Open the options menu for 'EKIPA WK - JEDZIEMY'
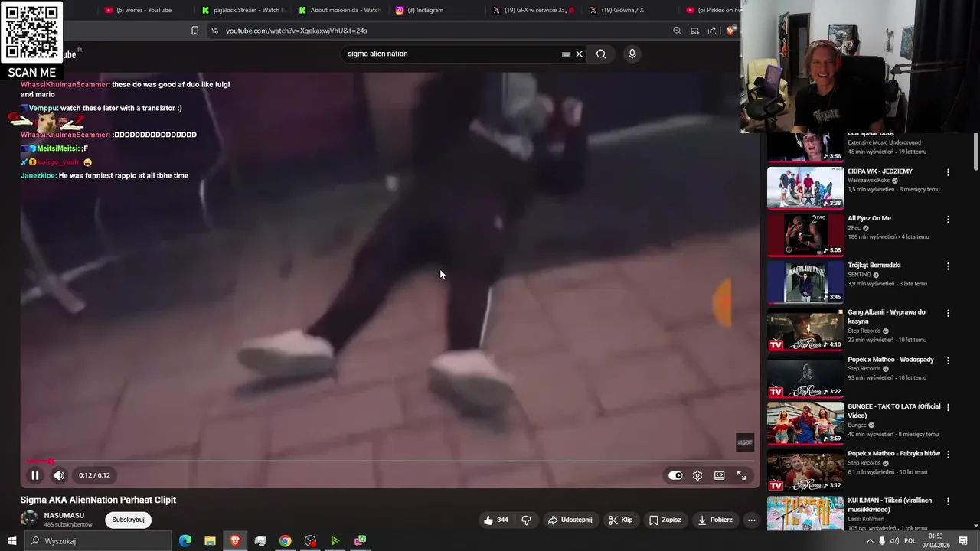Viewport: 980px width, 551px height. pyautogui.click(x=948, y=172)
